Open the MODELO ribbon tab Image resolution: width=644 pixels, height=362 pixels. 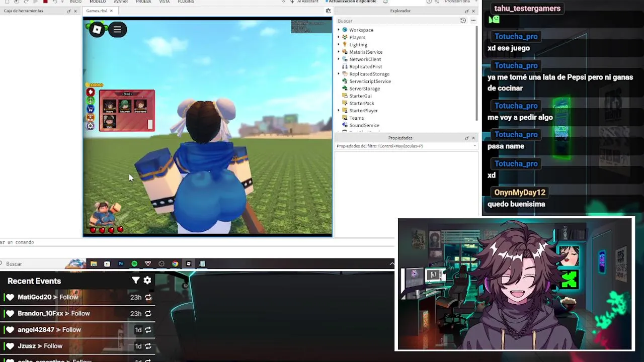point(98,2)
